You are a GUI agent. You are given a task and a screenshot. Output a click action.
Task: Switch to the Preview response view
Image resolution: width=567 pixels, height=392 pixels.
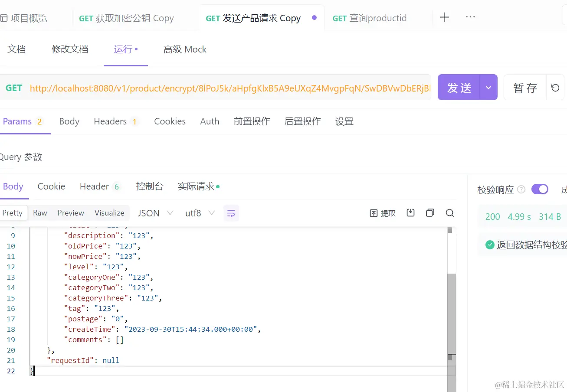coord(71,213)
